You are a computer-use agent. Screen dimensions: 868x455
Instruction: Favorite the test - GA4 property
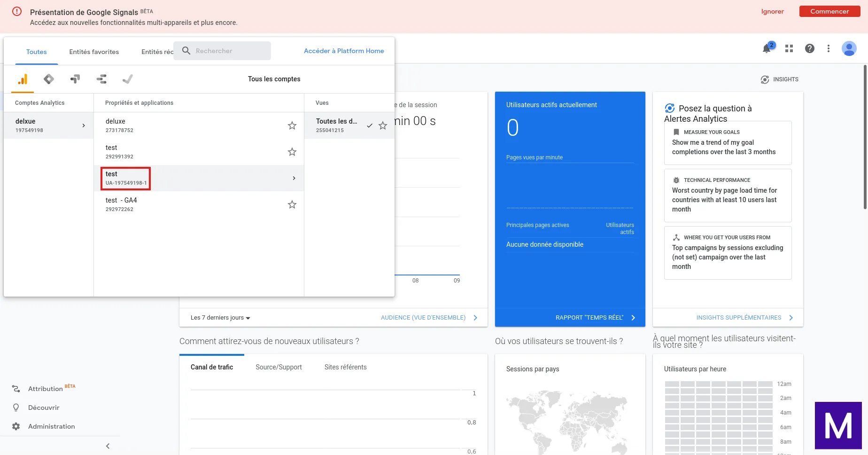(x=292, y=204)
